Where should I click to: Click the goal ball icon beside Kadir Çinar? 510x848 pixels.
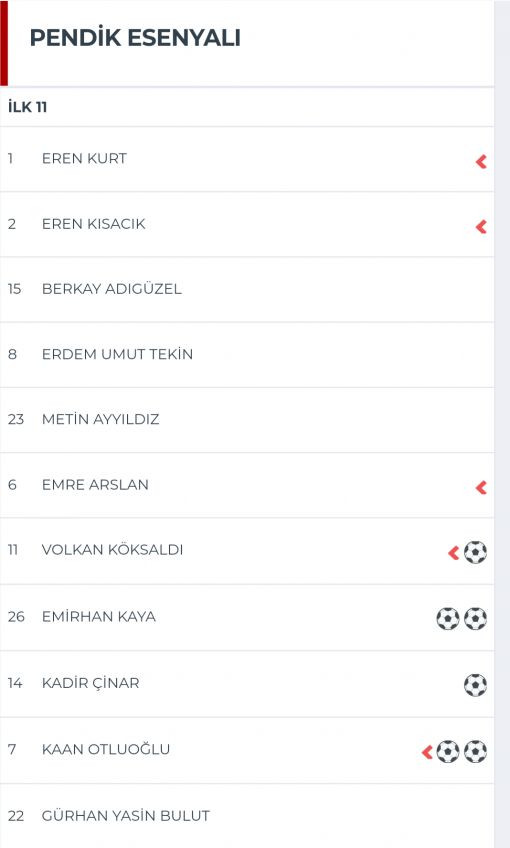[x=475, y=685]
